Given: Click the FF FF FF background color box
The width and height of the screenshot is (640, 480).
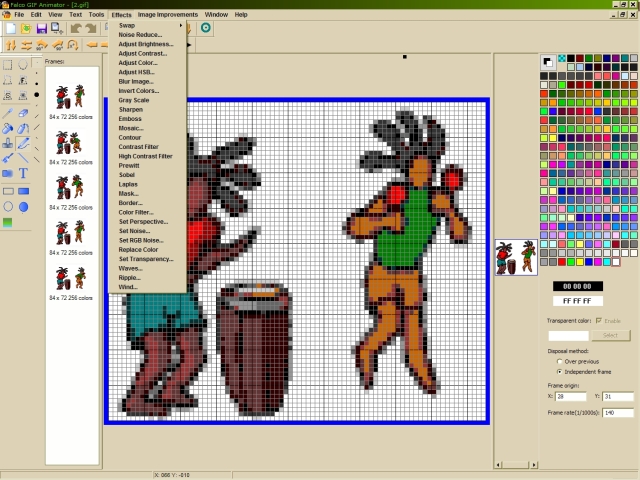Looking at the screenshot, I should [x=579, y=300].
